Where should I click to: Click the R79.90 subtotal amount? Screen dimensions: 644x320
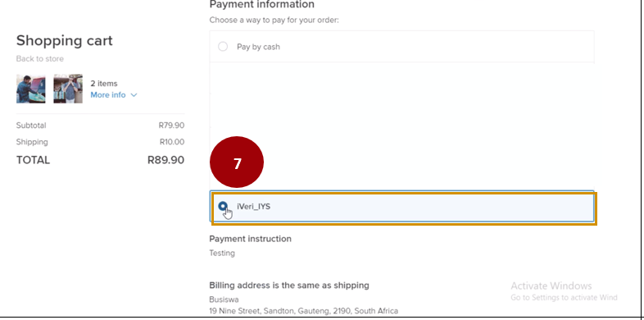click(x=171, y=126)
